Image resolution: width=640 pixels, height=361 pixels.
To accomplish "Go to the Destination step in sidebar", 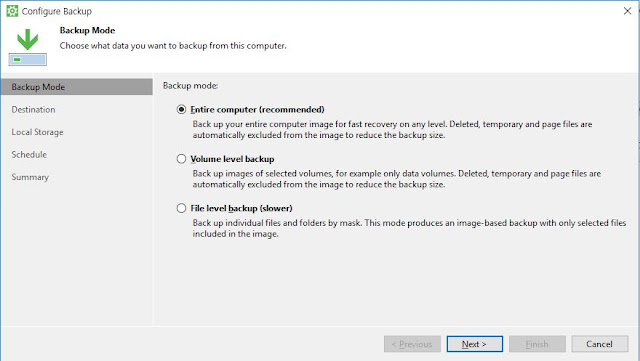I will tap(33, 109).
